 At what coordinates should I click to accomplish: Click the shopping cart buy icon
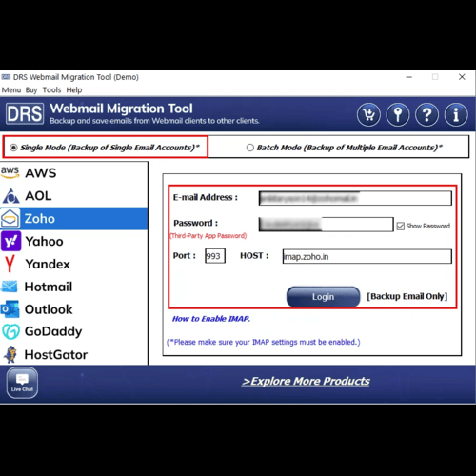tap(368, 114)
